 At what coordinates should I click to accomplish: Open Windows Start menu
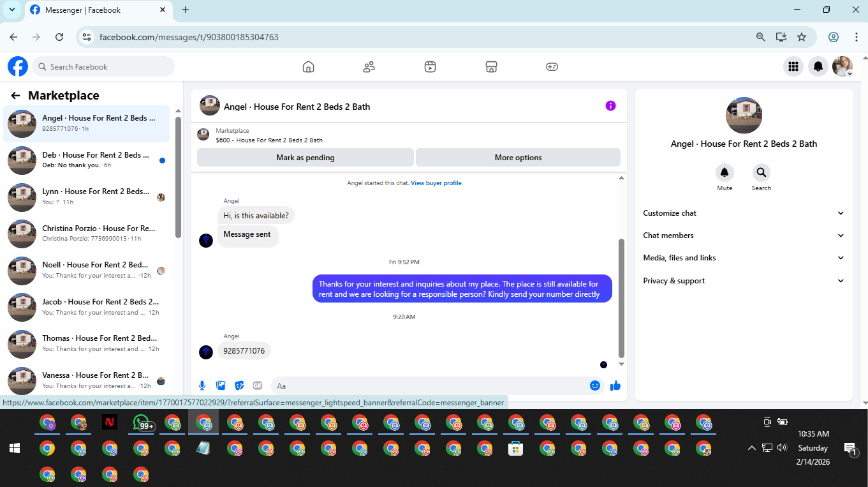click(x=15, y=448)
